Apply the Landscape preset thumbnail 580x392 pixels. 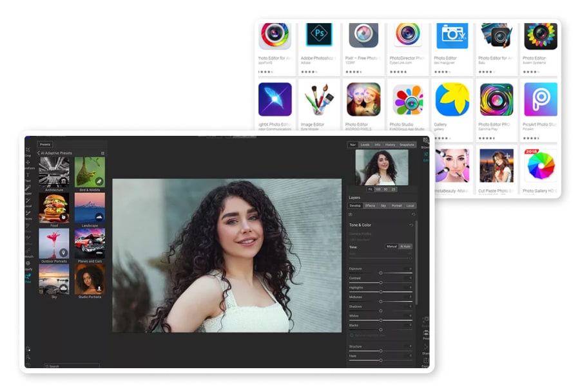90,208
